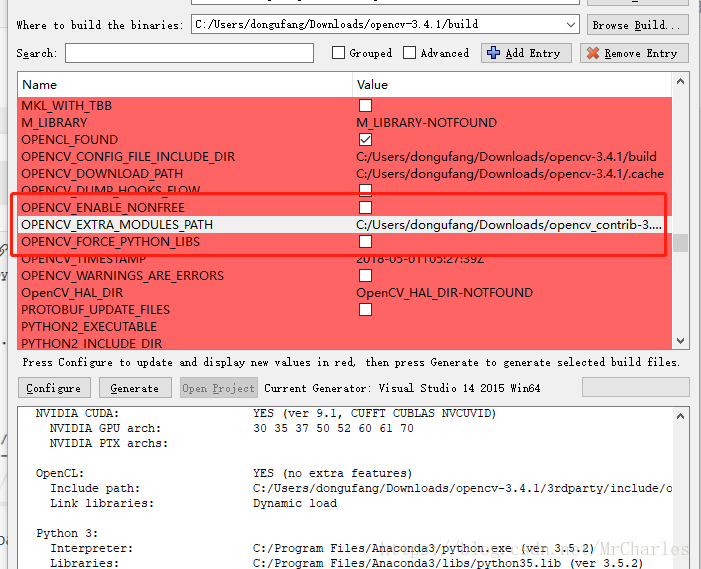The width and height of the screenshot is (701, 569).
Task: Toggle PROTOBUF_UPDATE_FILES checkbox
Action: point(365,309)
